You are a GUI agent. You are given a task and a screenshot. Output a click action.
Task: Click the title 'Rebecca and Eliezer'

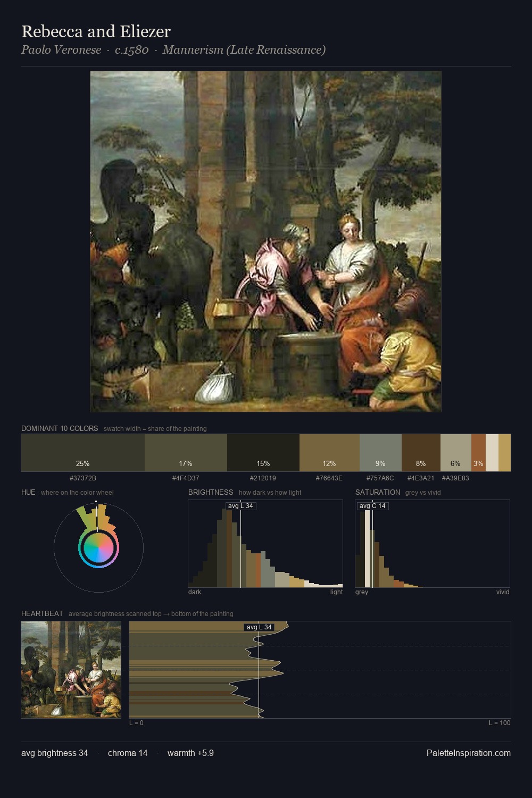tap(96, 32)
